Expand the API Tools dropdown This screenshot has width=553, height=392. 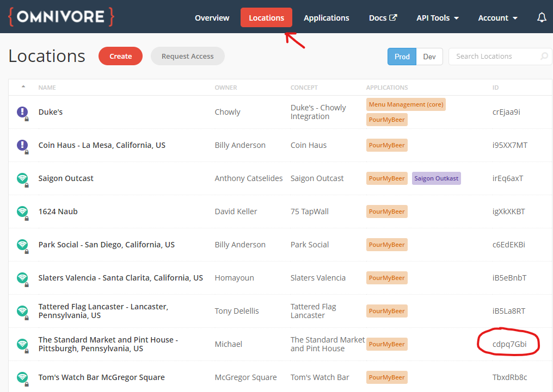437,18
